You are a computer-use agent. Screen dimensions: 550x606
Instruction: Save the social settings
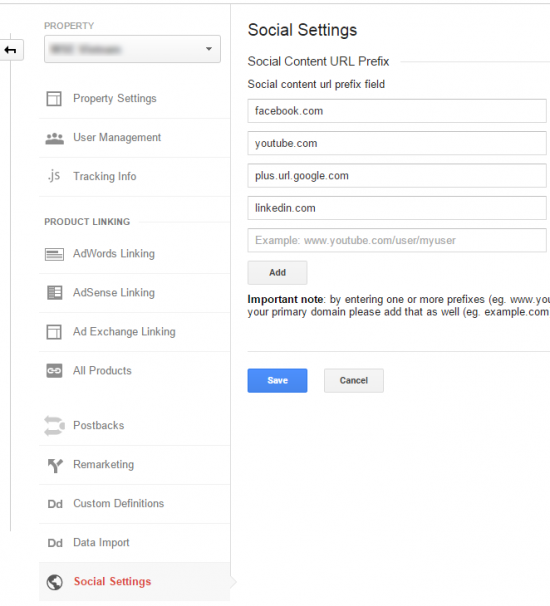(278, 381)
